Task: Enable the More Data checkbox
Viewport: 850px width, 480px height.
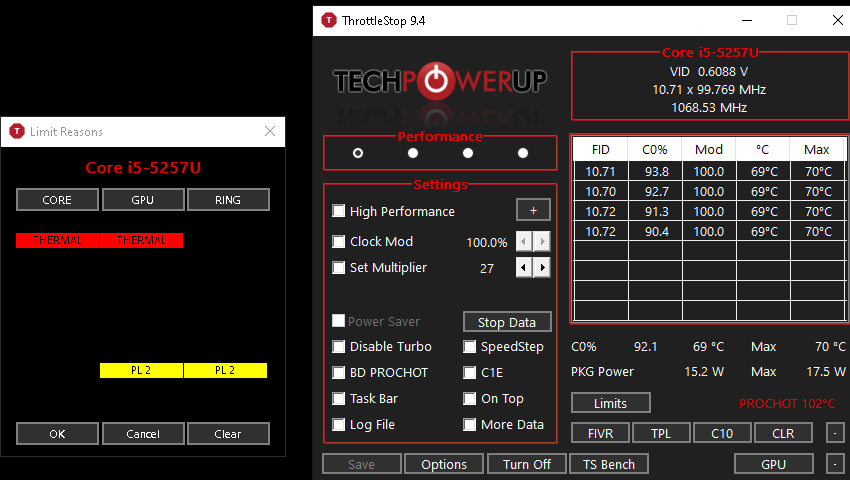Action: point(469,424)
